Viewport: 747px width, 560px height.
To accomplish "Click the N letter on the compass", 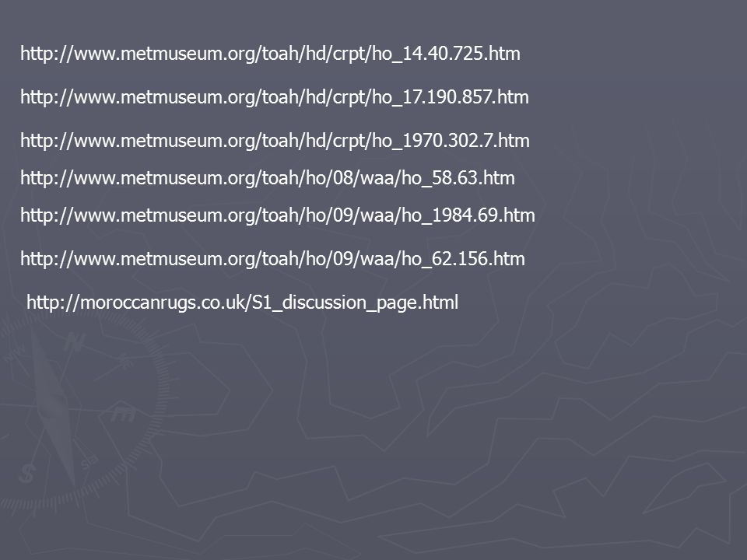I will [75, 341].
